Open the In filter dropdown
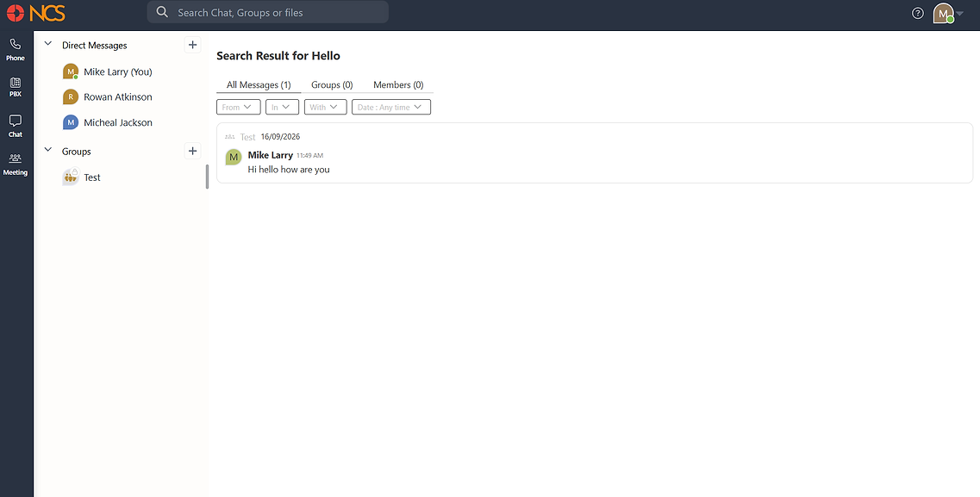980x497 pixels. [x=282, y=107]
